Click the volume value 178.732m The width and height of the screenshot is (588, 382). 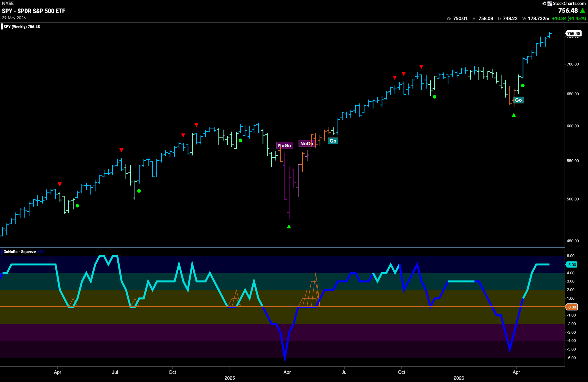pyautogui.click(x=538, y=19)
